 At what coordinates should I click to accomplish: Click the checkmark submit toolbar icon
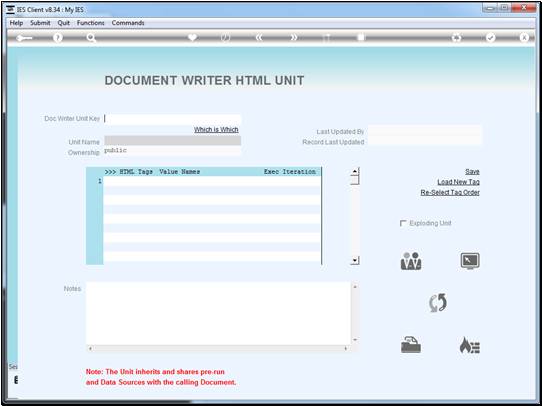[x=490, y=38]
